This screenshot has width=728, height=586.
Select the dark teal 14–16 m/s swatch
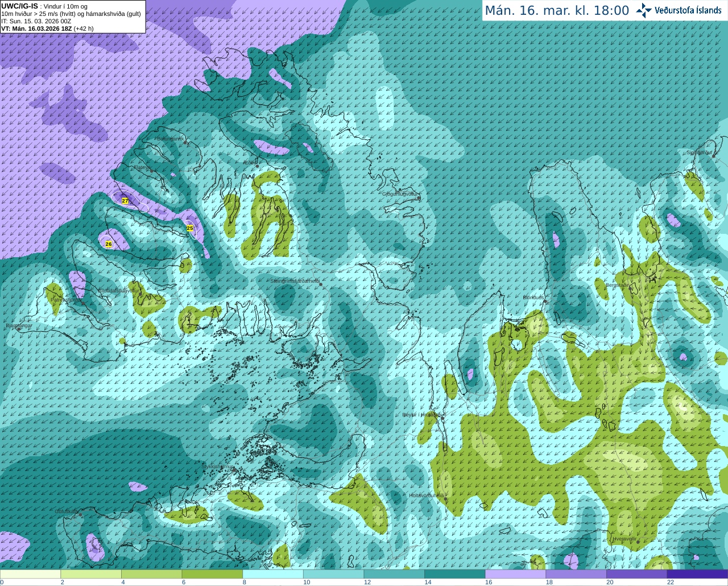pyautogui.click(x=454, y=574)
